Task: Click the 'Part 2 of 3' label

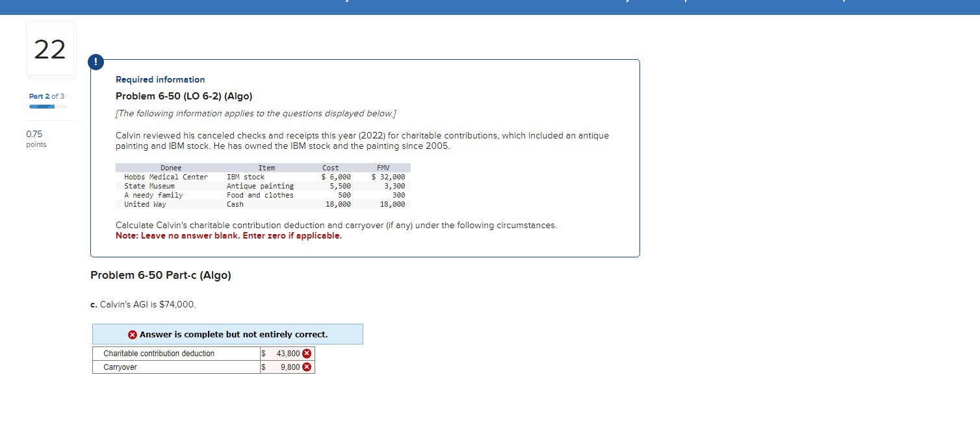Action: coord(47,96)
